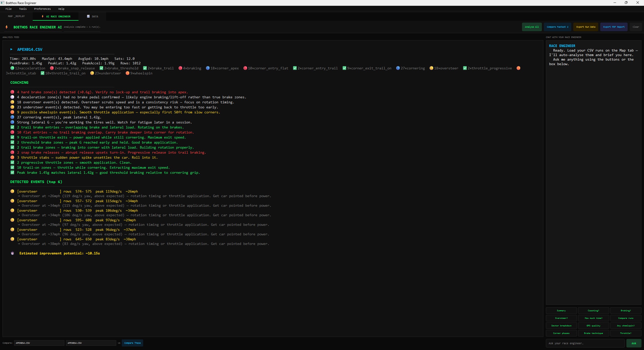
Task: Click the red circle beside 4×braking tag
Action: coord(180,68)
